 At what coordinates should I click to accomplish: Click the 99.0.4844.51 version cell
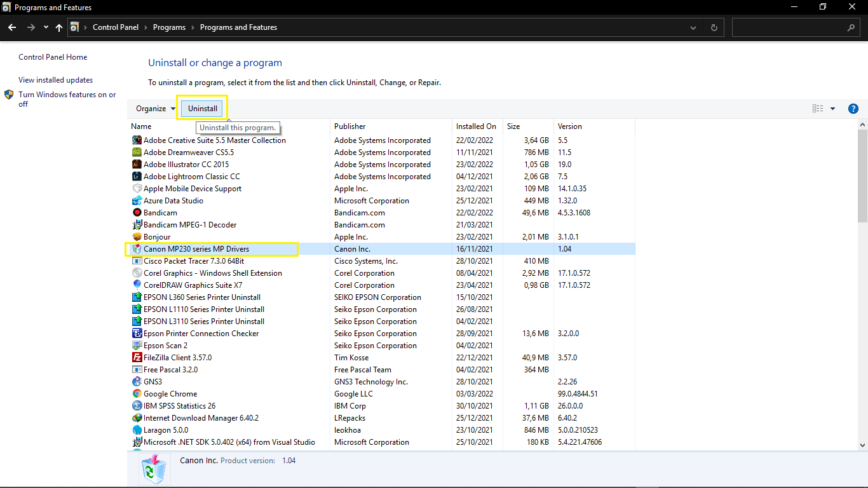click(x=578, y=394)
